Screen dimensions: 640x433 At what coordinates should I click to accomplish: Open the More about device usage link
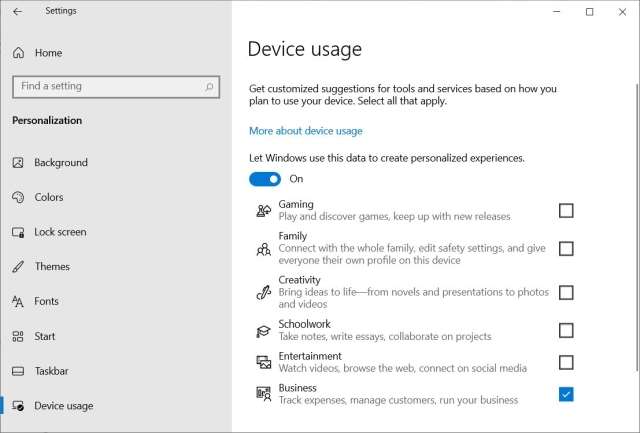[x=305, y=131]
